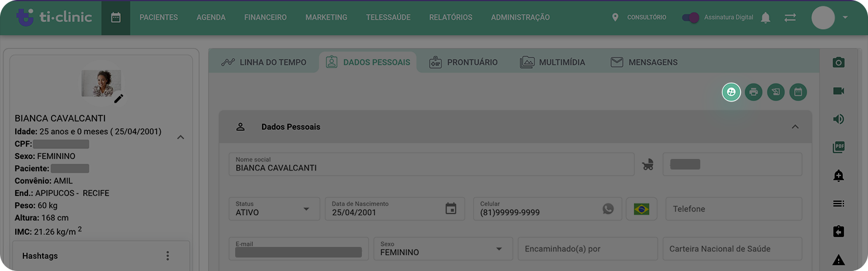Open the WhatsApp icon next to Celular
868x271 pixels.
(608, 208)
